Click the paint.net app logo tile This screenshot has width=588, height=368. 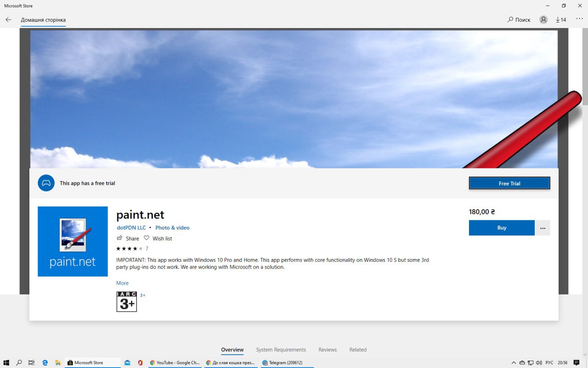[x=73, y=241]
